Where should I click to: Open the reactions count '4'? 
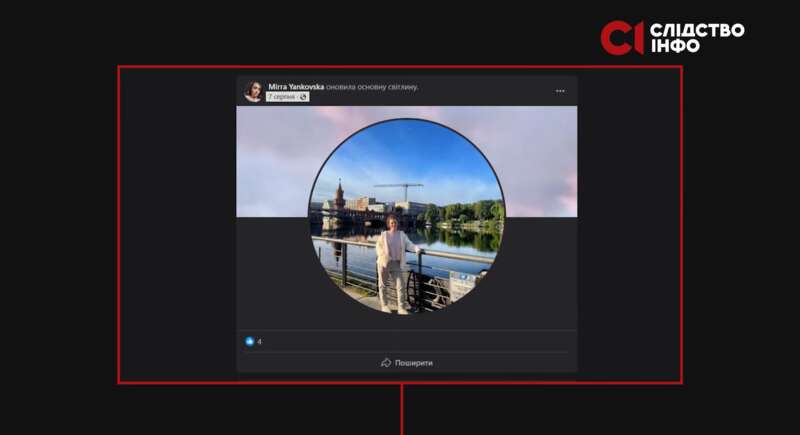pos(259,342)
